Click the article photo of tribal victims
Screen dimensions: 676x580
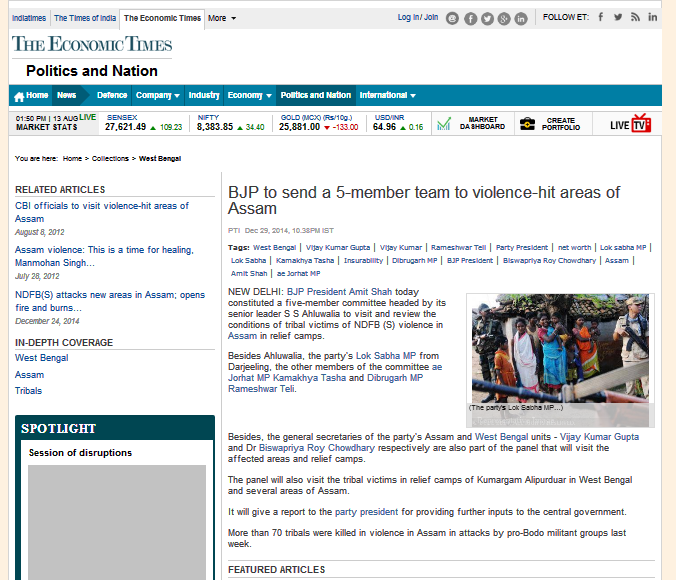tap(560, 348)
